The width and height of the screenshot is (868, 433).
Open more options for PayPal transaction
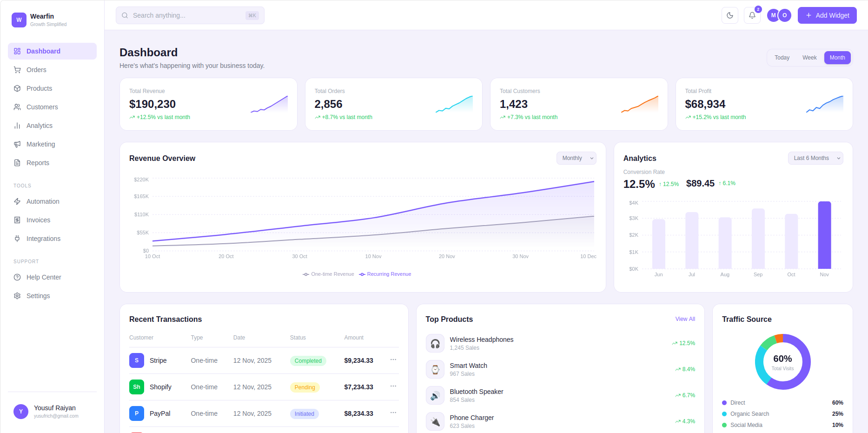tap(393, 413)
